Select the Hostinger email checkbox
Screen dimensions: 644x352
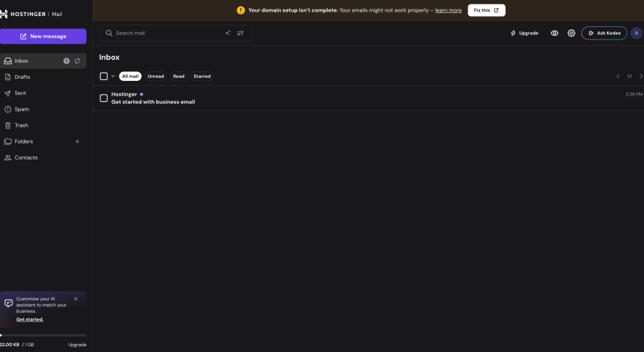point(103,98)
